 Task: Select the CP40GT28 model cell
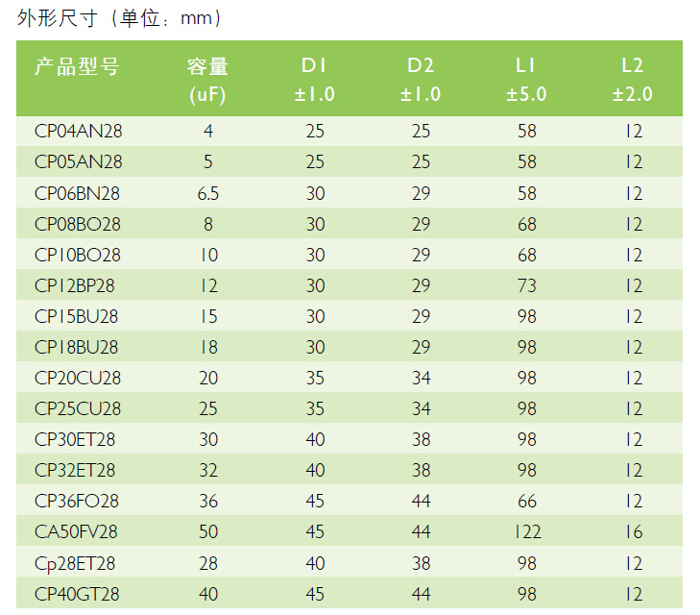(77, 593)
